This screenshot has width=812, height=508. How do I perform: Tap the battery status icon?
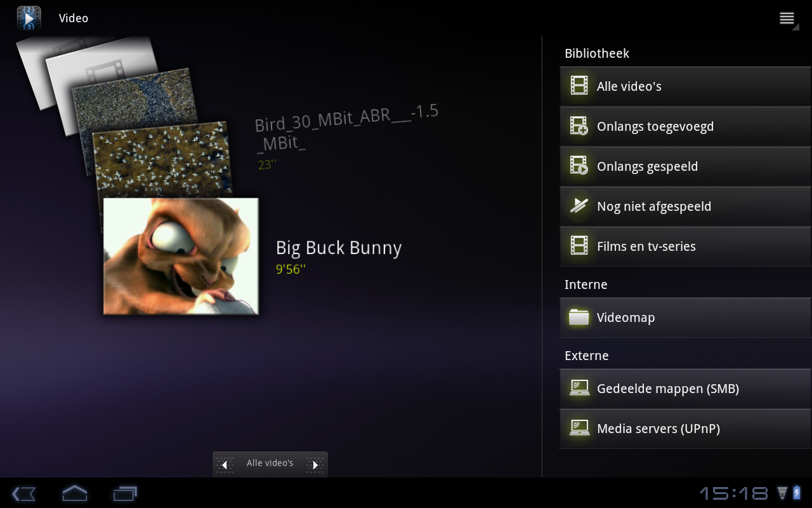pos(797,493)
